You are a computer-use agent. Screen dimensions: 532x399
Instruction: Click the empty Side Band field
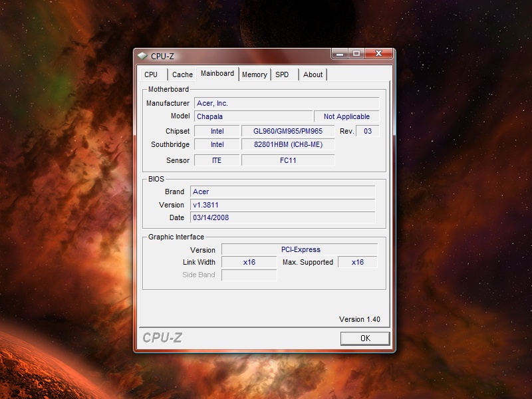pos(249,275)
